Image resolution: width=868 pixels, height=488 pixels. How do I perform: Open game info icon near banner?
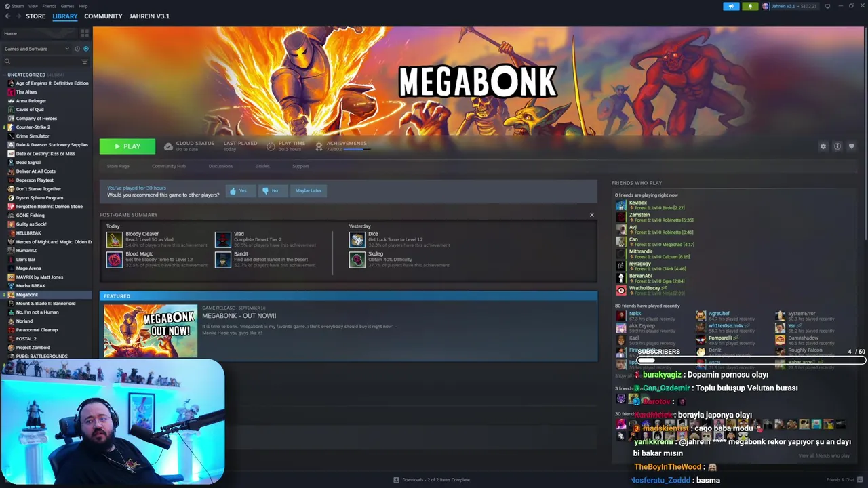[x=837, y=146]
